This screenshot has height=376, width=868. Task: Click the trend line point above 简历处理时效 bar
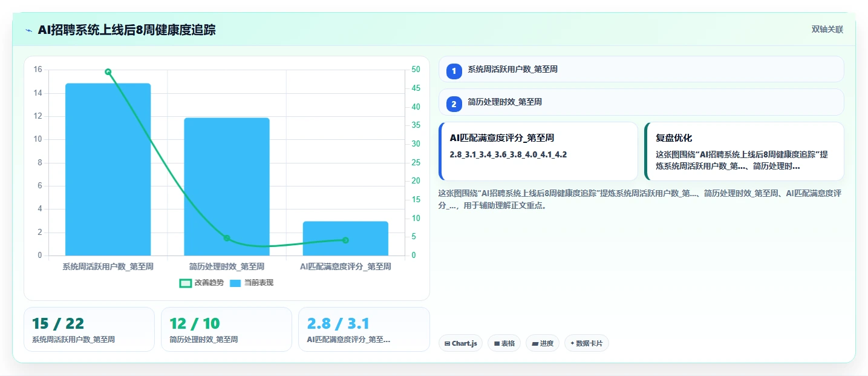(x=227, y=238)
